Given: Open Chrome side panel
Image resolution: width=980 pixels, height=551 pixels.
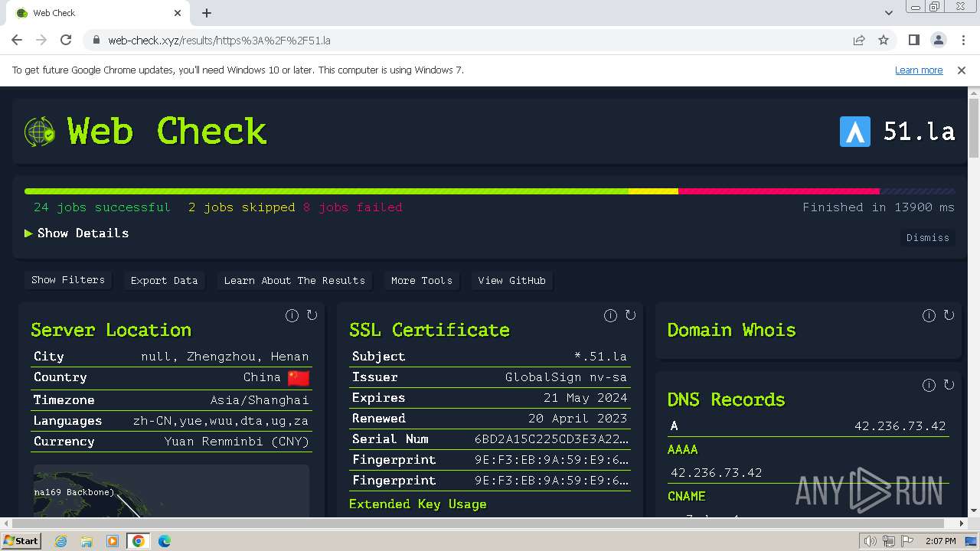Looking at the screenshot, I should pos(913,40).
